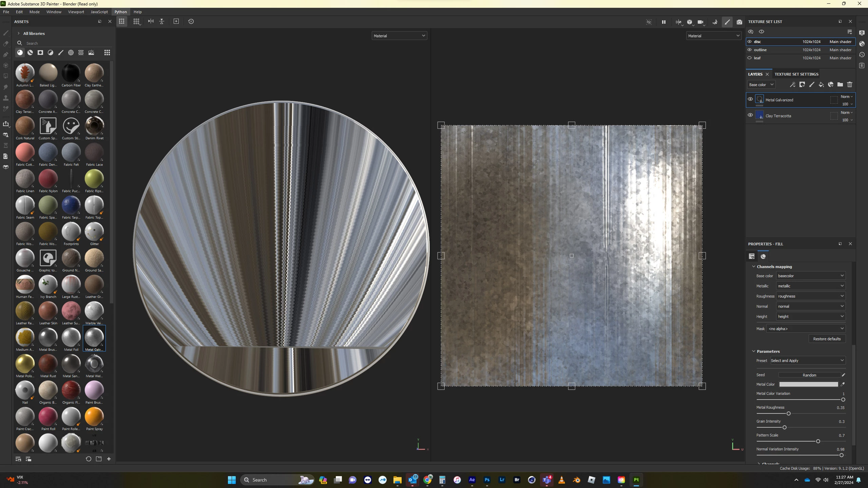Click the Metal Color swatch
The width and height of the screenshot is (868, 488).
coord(809,384)
